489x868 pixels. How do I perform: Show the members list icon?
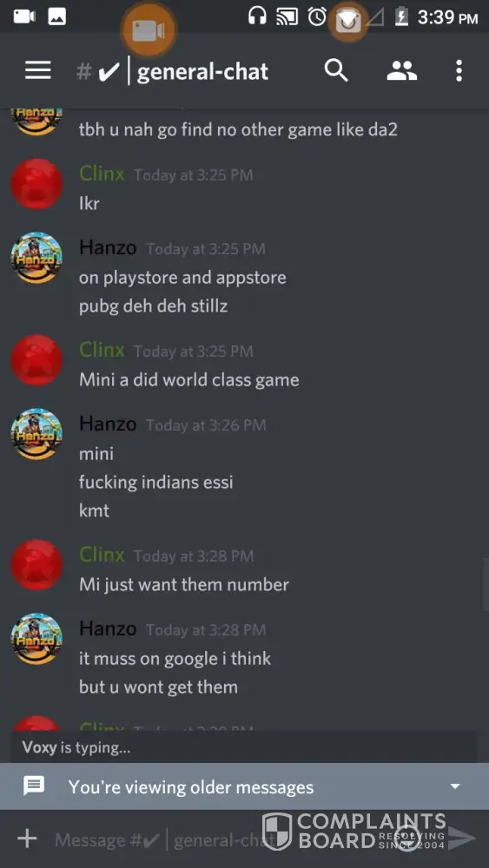coord(401,71)
